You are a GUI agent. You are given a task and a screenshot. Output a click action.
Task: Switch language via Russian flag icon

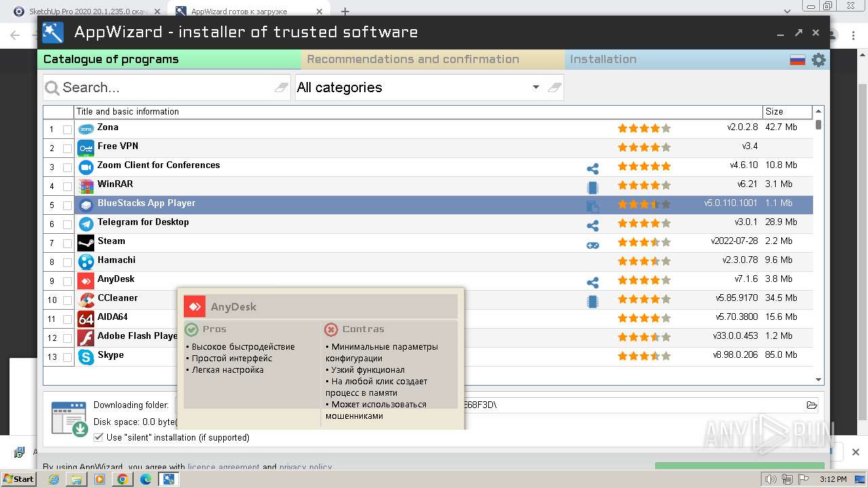pos(797,60)
